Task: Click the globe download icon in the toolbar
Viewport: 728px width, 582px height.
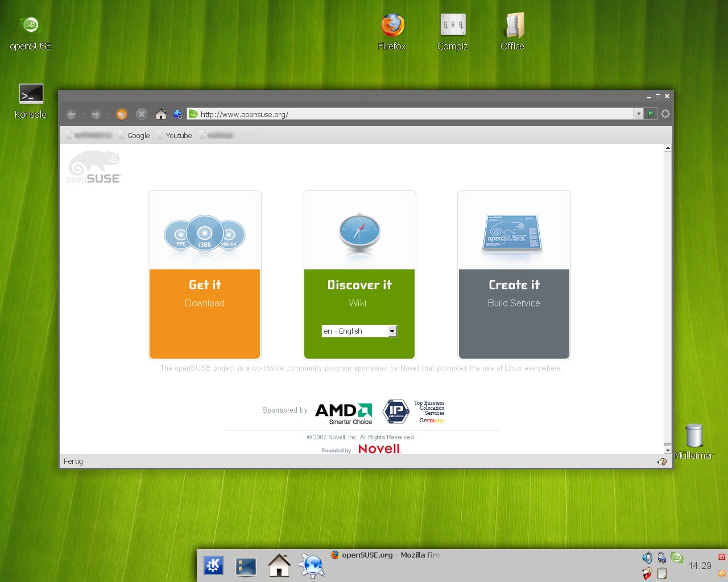Action: click(178, 114)
